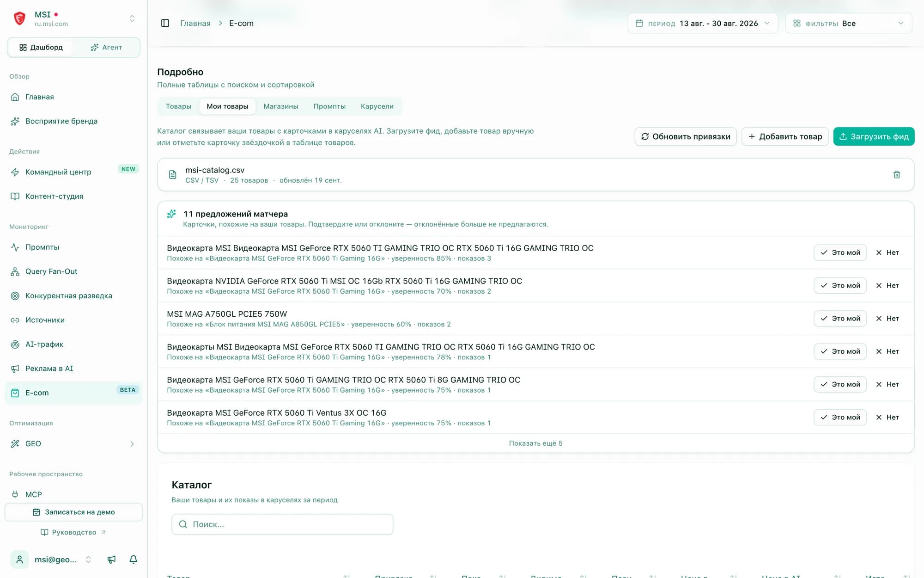The image size is (924, 578).
Task: Open the Фильтры dropdown
Action: click(x=849, y=23)
